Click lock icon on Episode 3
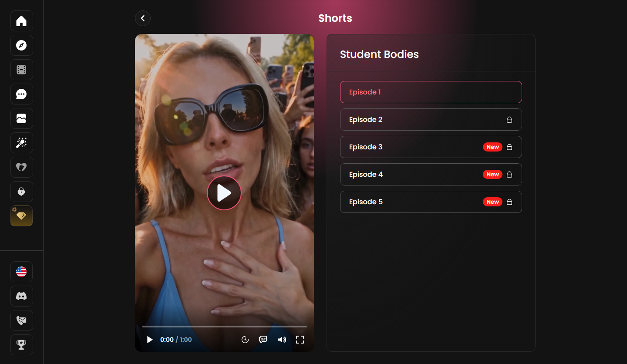Viewport: 627px width, 364px height. pyautogui.click(x=509, y=147)
